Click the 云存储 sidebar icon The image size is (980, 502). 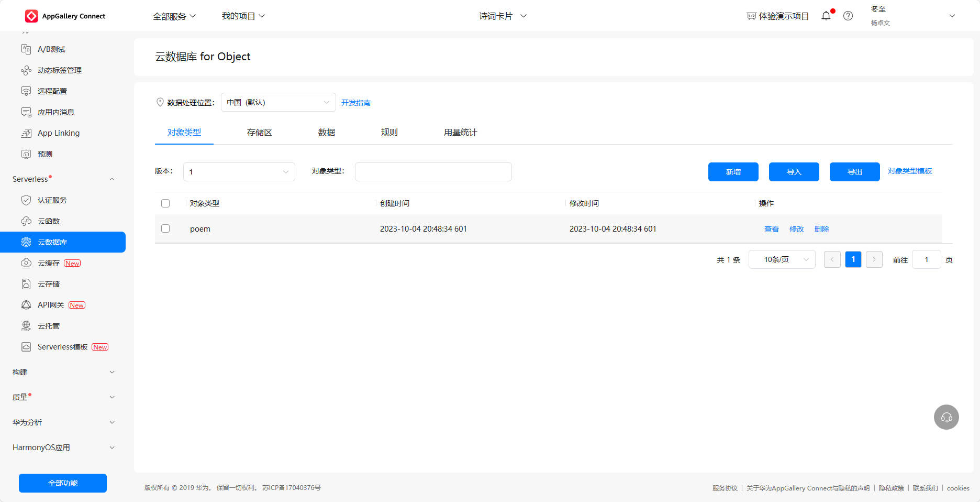click(x=26, y=284)
